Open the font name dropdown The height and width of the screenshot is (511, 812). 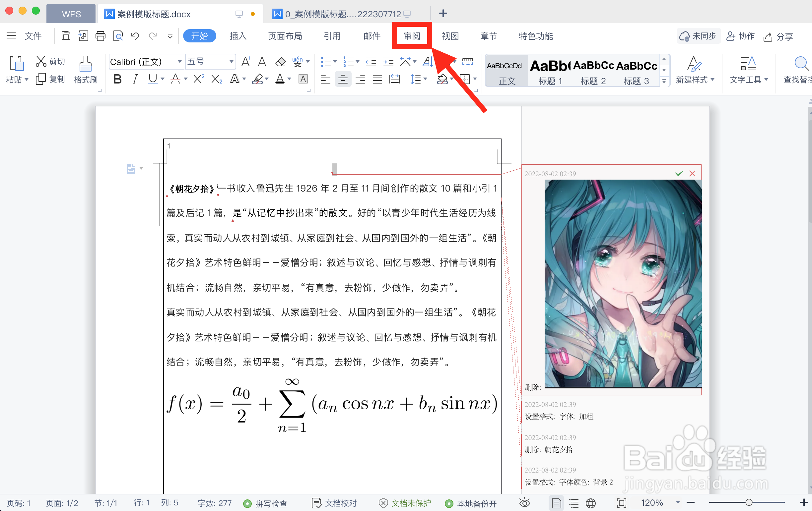(x=180, y=62)
